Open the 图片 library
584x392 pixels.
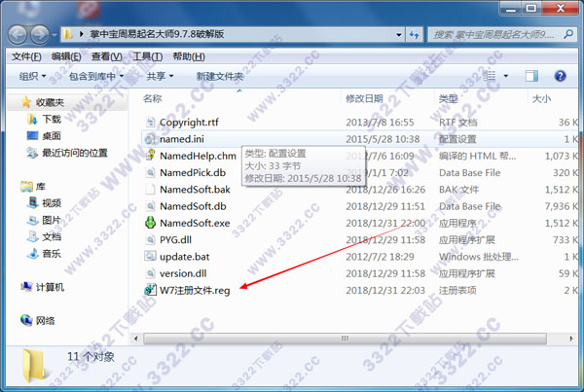(x=51, y=220)
